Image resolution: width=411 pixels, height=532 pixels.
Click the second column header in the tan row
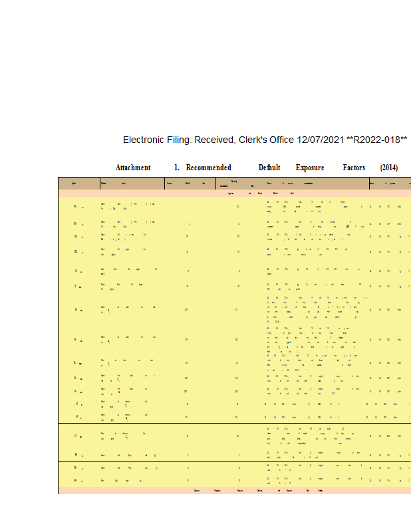tap(132, 183)
